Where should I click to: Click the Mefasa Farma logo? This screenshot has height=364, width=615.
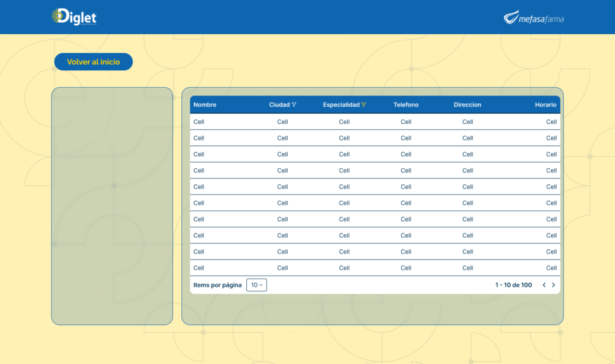point(533,18)
